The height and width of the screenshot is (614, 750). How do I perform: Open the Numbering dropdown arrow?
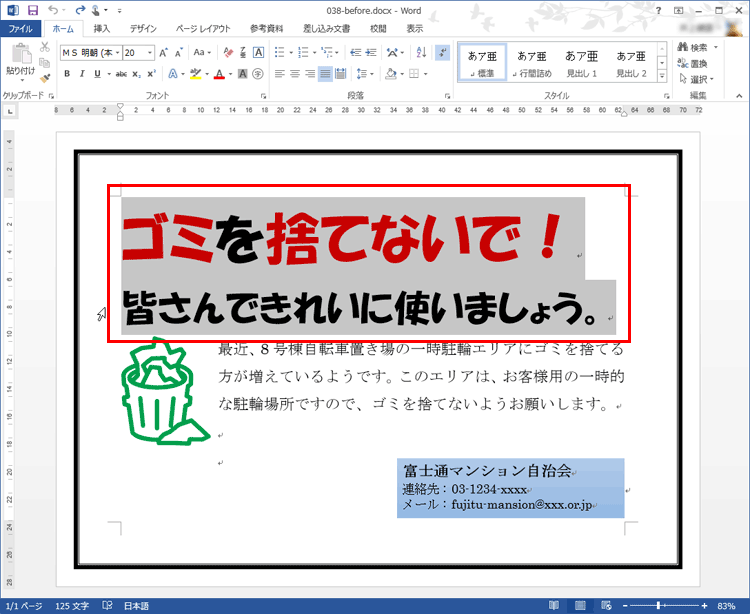(x=314, y=53)
